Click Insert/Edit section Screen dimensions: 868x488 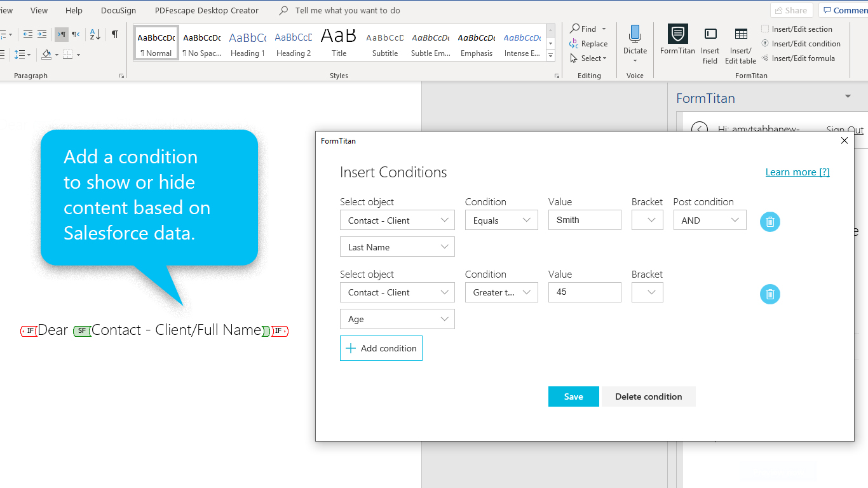point(797,29)
